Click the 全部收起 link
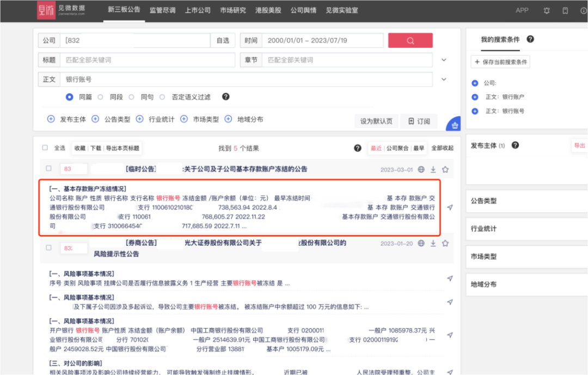Viewport: 588px width, 375px height. (442, 148)
